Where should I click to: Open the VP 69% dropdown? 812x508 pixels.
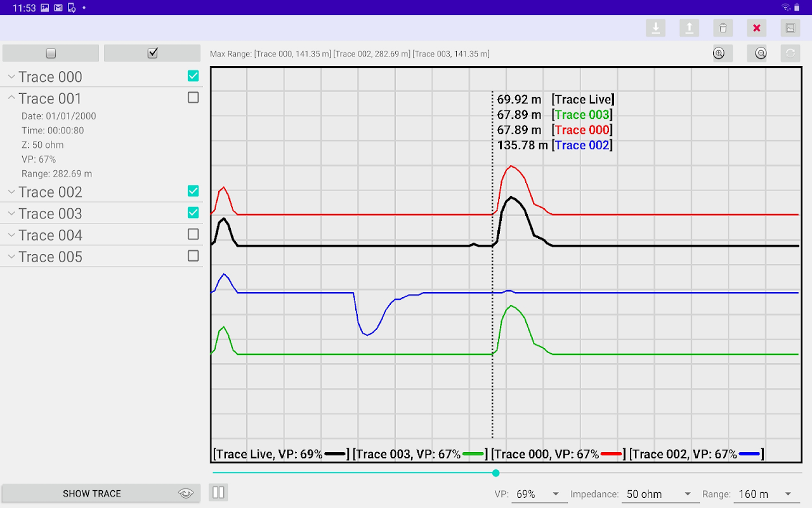[x=539, y=494]
